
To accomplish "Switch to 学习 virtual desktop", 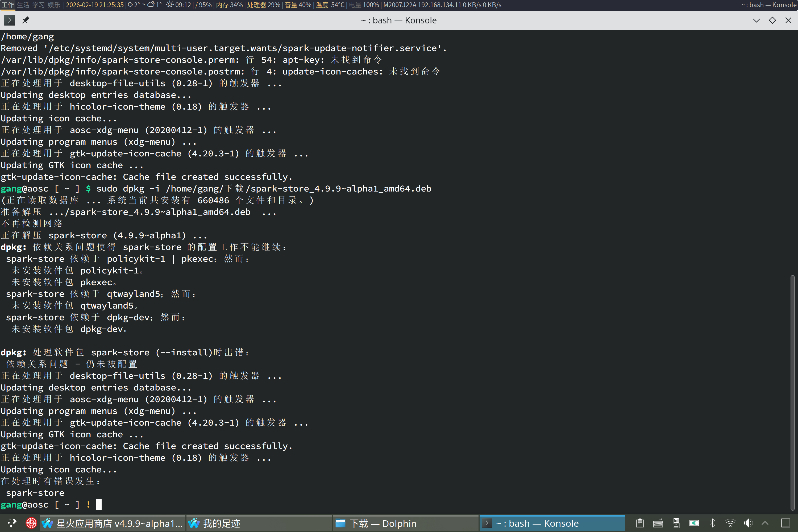I will point(38,5).
